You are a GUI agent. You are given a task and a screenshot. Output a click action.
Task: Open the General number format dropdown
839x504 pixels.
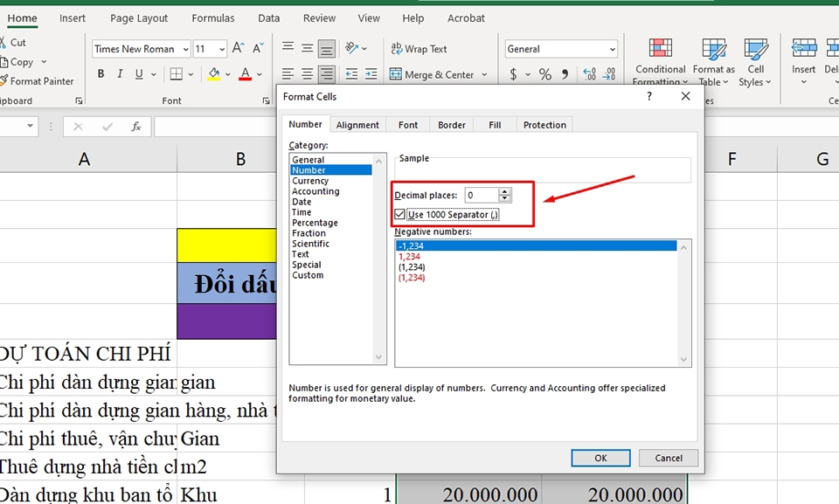pos(612,49)
